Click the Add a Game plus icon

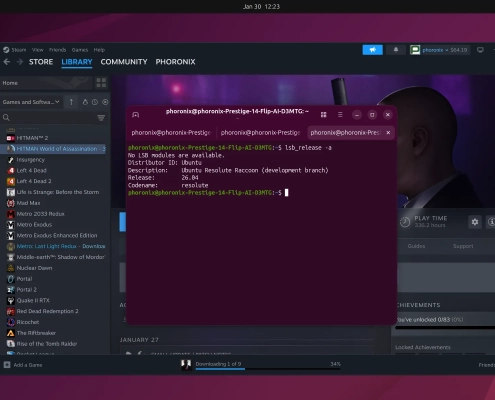tap(7, 365)
